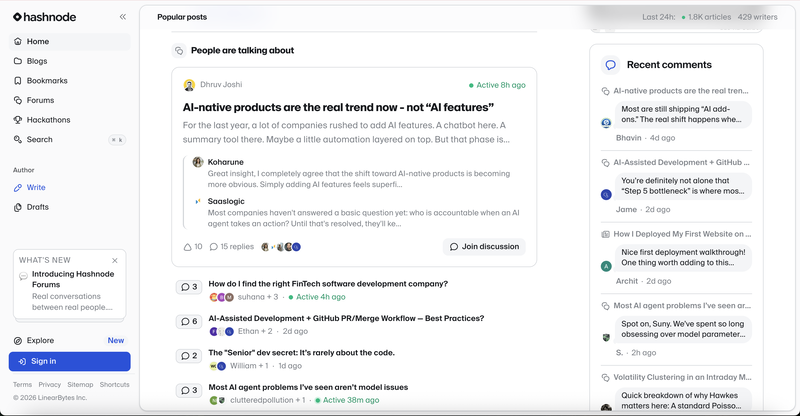Image resolution: width=800 pixels, height=416 pixels.
Task: Click the 3-comment badge on FinTech post
Action: 189,287
